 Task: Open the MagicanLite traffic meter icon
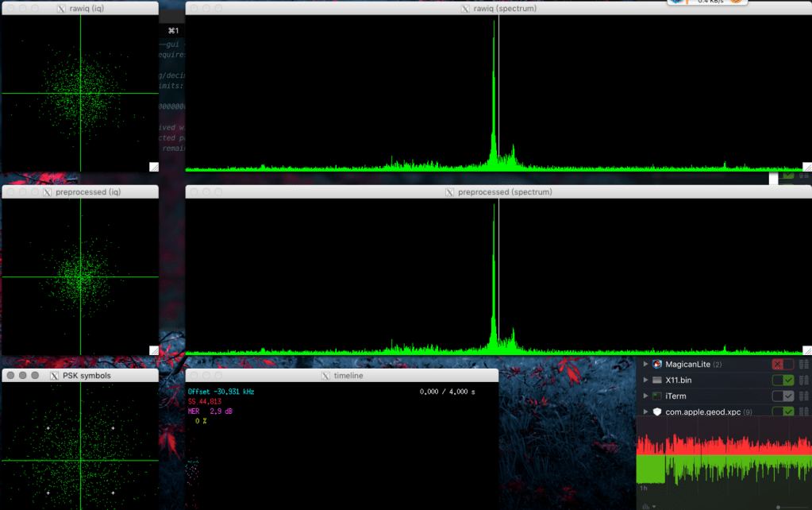(804, 365)
